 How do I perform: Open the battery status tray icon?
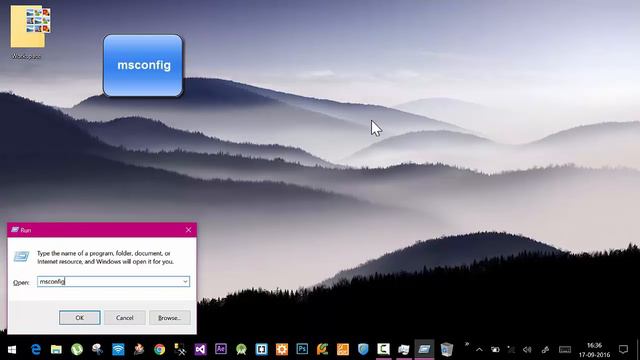[495, 350]
